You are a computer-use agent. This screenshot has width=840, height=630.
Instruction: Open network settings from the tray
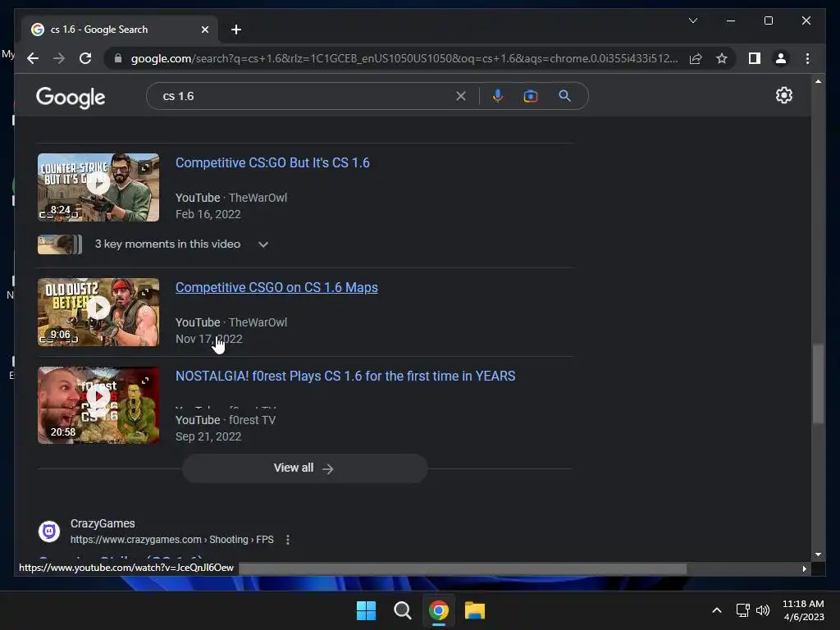point(742,610)
